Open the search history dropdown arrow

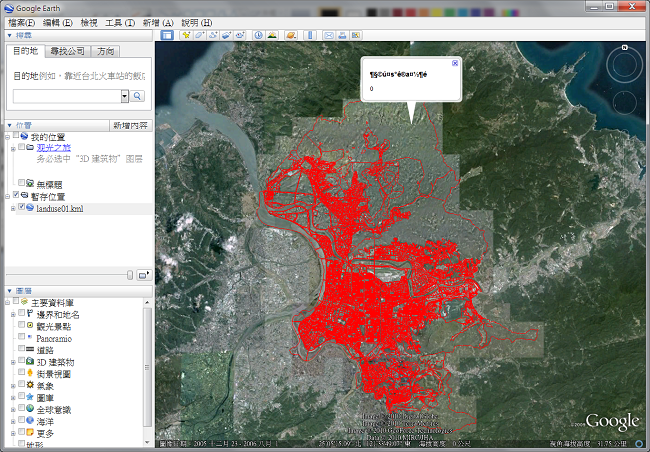(125, 96)
